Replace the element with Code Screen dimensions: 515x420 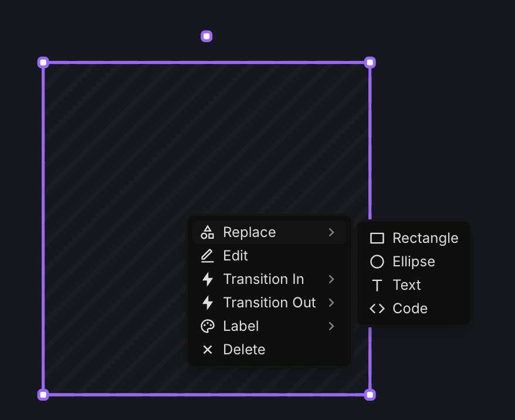point(410,309)
